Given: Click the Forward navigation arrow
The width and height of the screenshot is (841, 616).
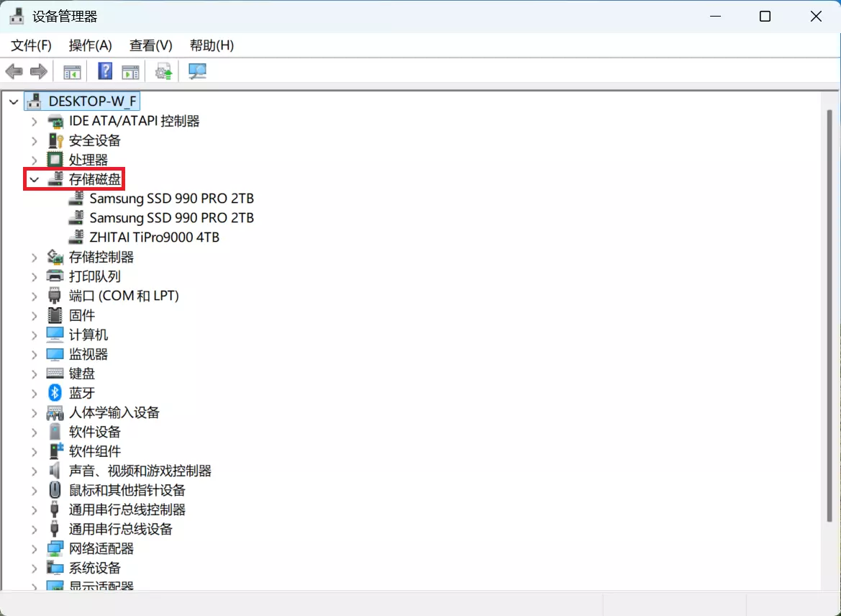Looking at the screenshot, I should 38,71.
